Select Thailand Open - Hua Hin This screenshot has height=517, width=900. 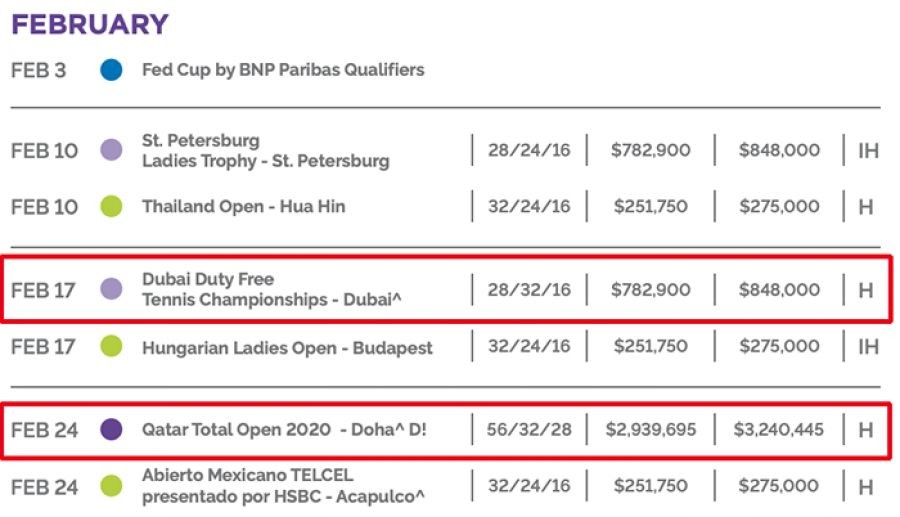[x=257, y=207]
